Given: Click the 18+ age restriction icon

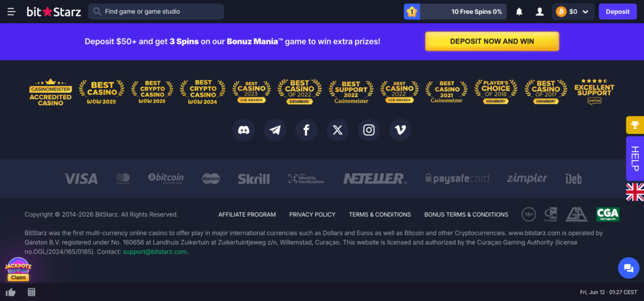Looking at the screenshot, I should [x=529, y=214].
